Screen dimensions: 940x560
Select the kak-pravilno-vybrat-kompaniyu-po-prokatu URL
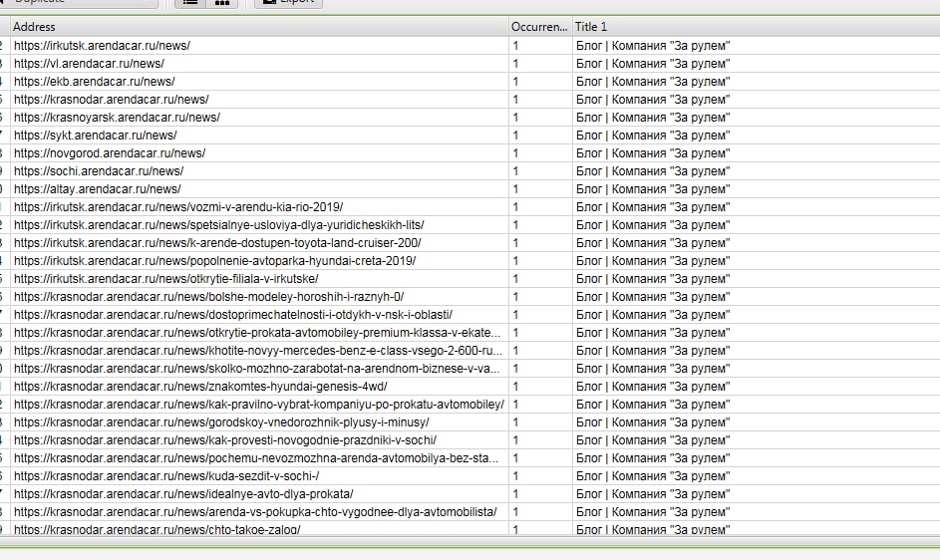click(259, 405)
